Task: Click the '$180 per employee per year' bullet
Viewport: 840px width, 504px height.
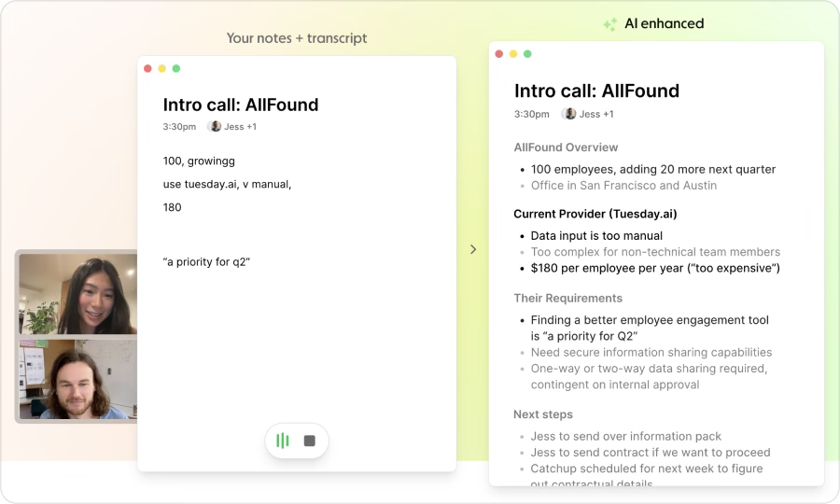Action: coord(655,268)
